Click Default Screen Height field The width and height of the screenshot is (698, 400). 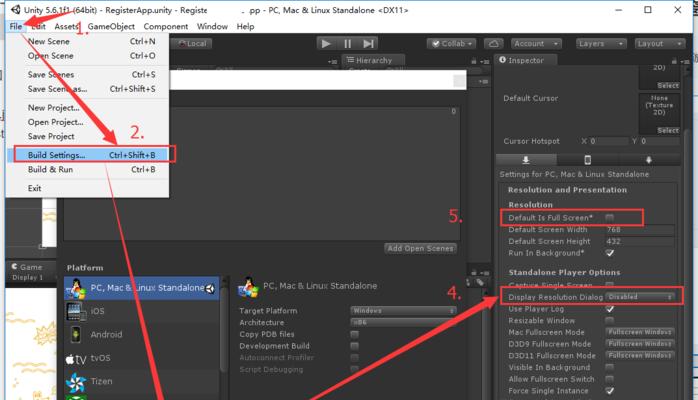[x=640, y=241]
